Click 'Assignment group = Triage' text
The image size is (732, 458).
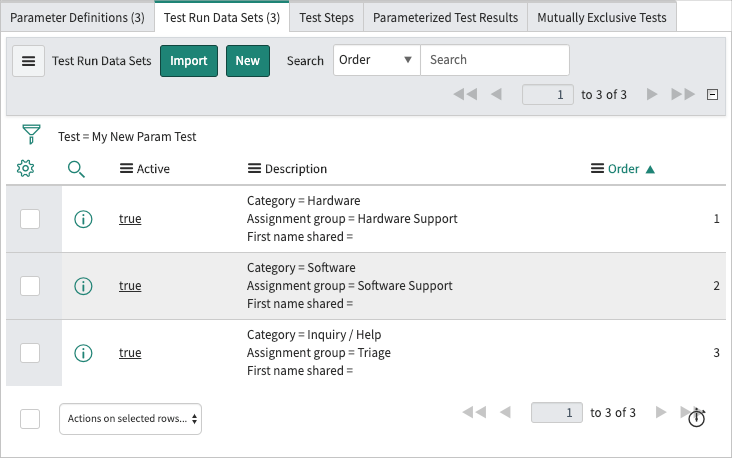[x=319, y=353]
